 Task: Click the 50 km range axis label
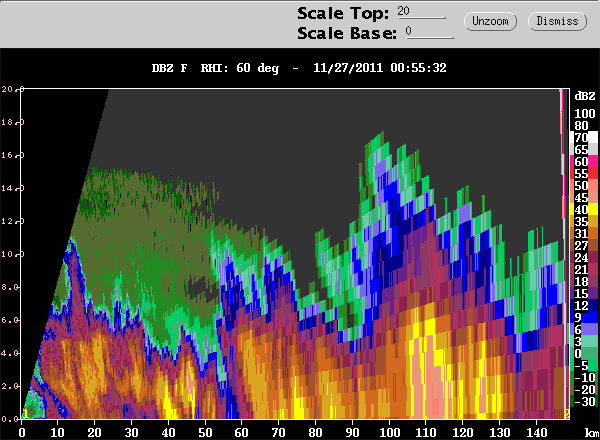coord(205,432)
